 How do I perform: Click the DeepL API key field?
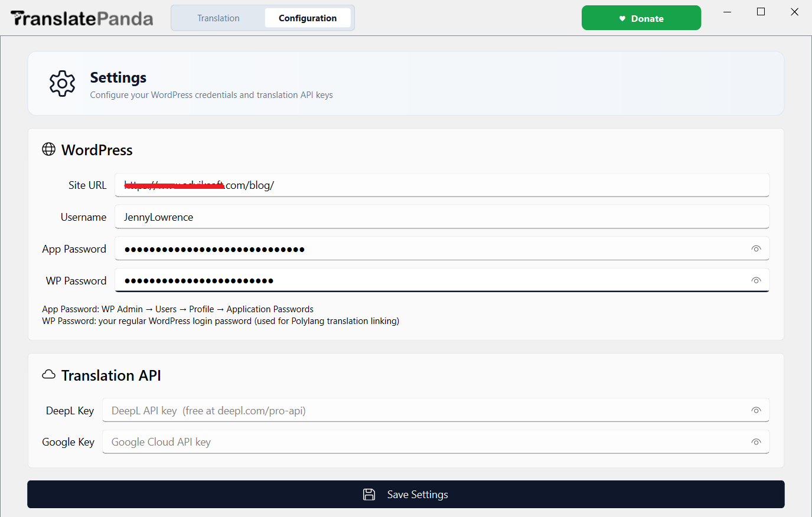coord(436,410)
